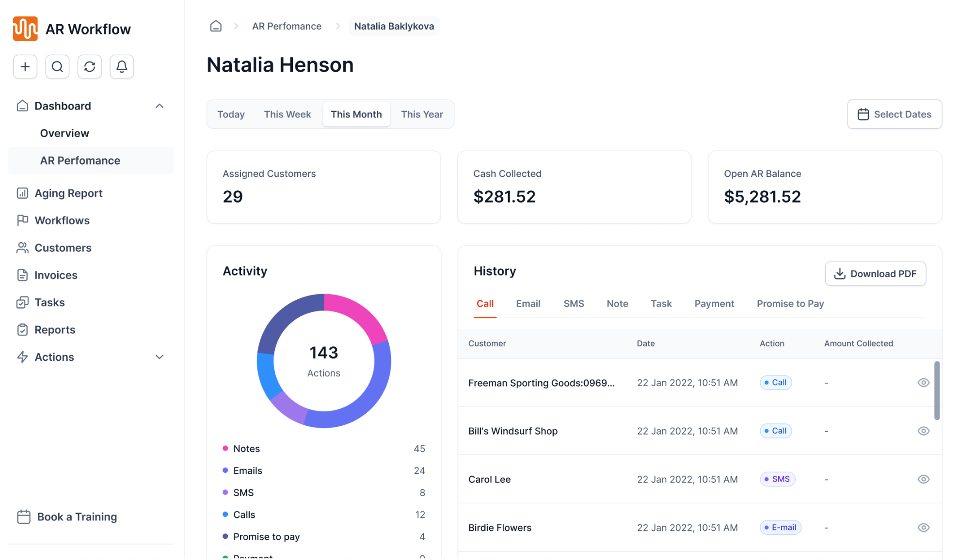Open the Invoices page
Image resolution: width=960 pixels, height=560 pixels.
[56, 275]
